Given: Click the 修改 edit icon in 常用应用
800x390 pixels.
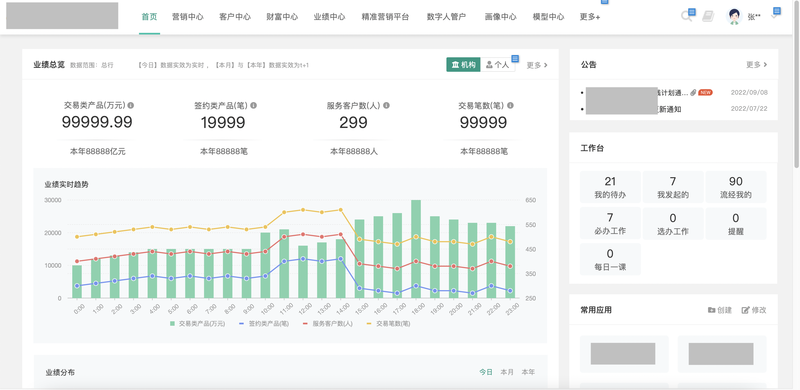Looking at the screenshot, I should point(745,310).
